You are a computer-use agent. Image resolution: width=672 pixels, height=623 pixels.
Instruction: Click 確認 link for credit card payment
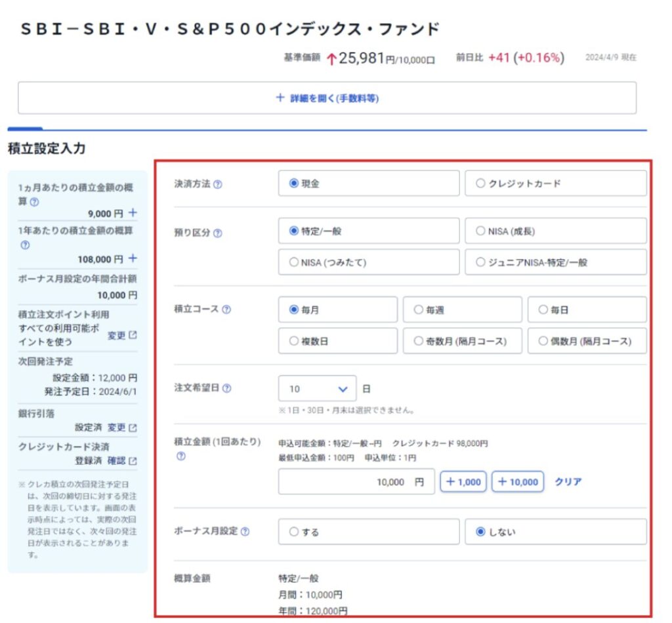coord(117,461)
